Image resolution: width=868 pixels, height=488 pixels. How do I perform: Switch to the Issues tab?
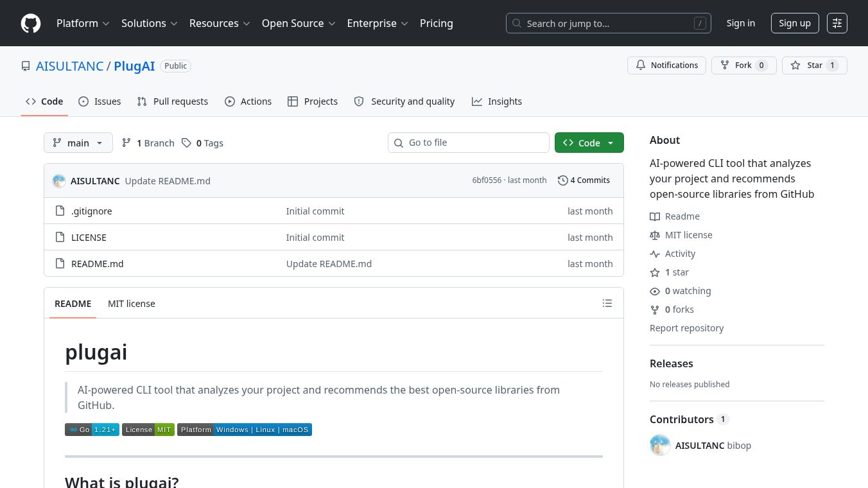[100, 101]
